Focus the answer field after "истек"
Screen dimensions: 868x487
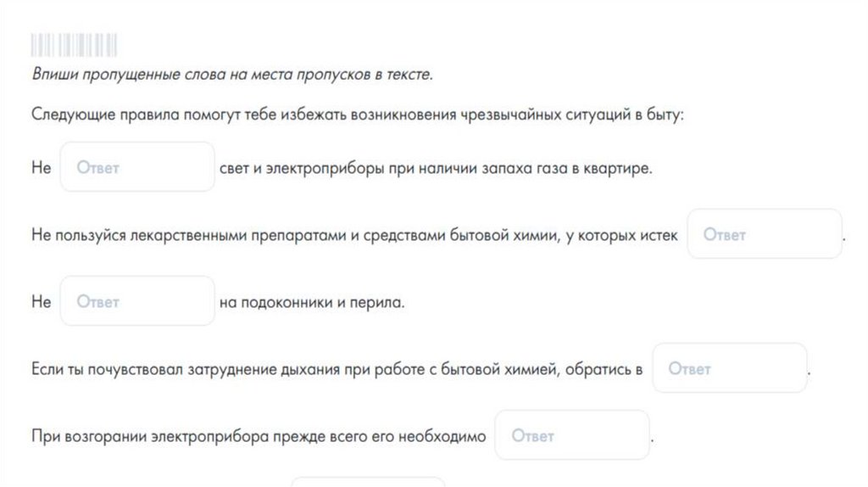point(765,234)
